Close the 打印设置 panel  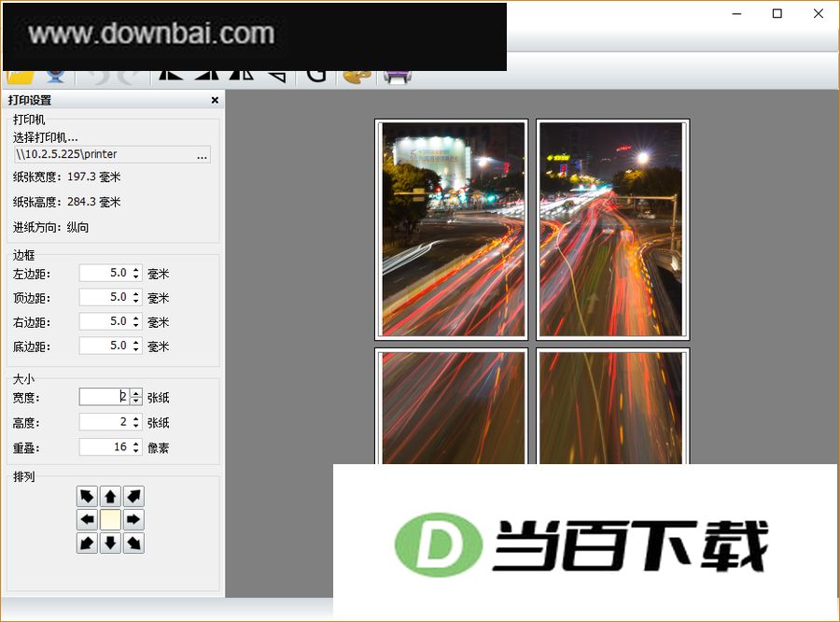click(215, 100)
